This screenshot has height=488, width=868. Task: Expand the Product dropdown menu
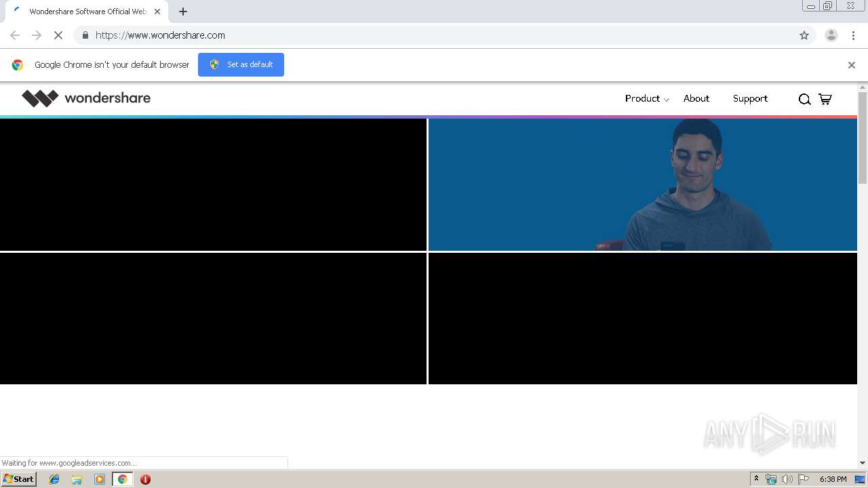pyautogui.click(x=647, y=99)
